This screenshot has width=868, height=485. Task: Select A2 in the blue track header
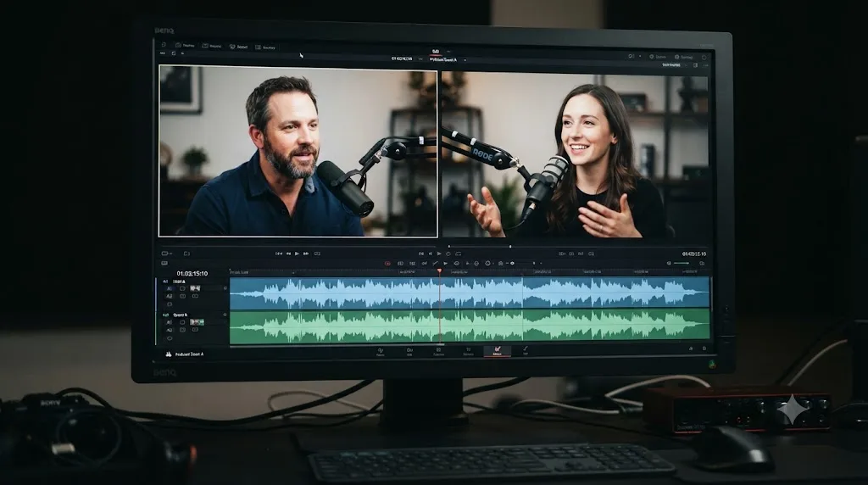pos(170,296)
